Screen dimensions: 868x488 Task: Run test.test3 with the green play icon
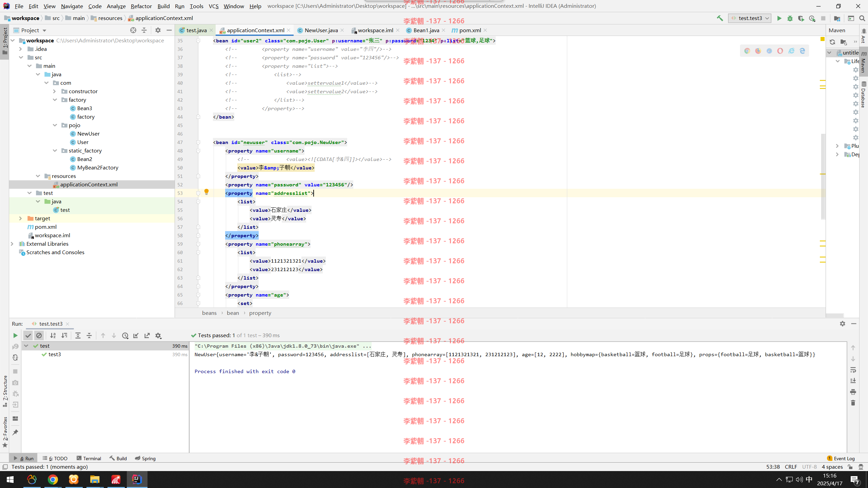779,18
